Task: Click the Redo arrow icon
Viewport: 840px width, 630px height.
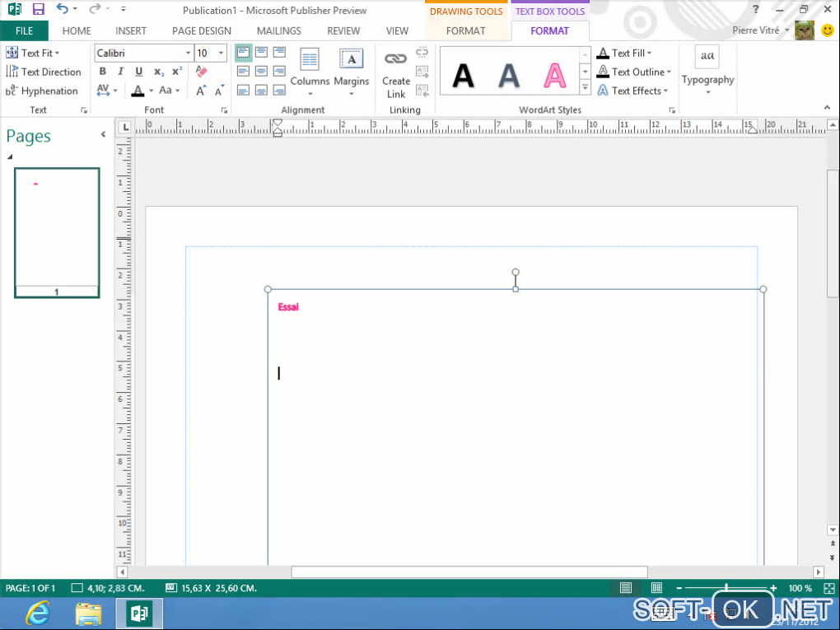Action: pos(95,8)
